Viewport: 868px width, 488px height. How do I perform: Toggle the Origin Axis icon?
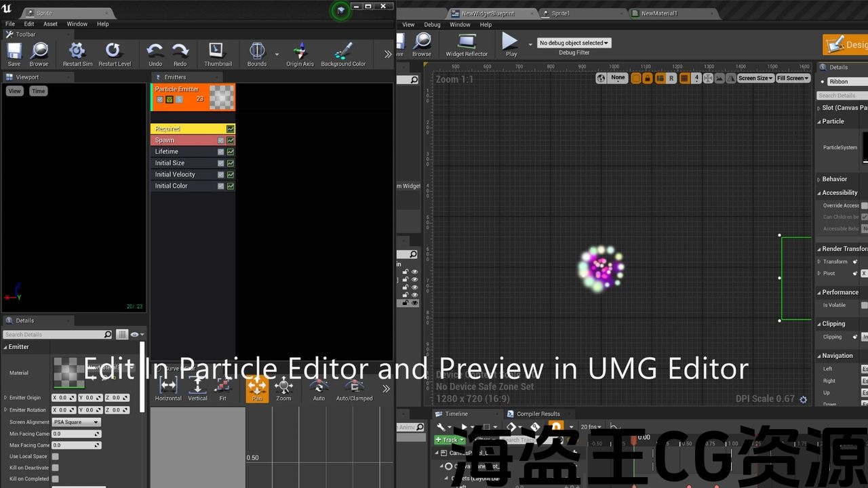(300, 52)
